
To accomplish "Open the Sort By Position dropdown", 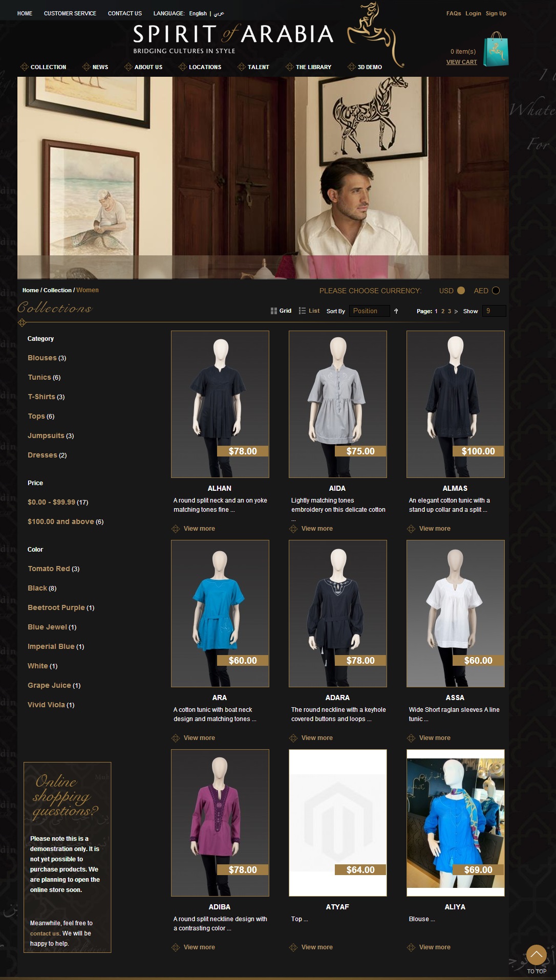I will (369, 311).
